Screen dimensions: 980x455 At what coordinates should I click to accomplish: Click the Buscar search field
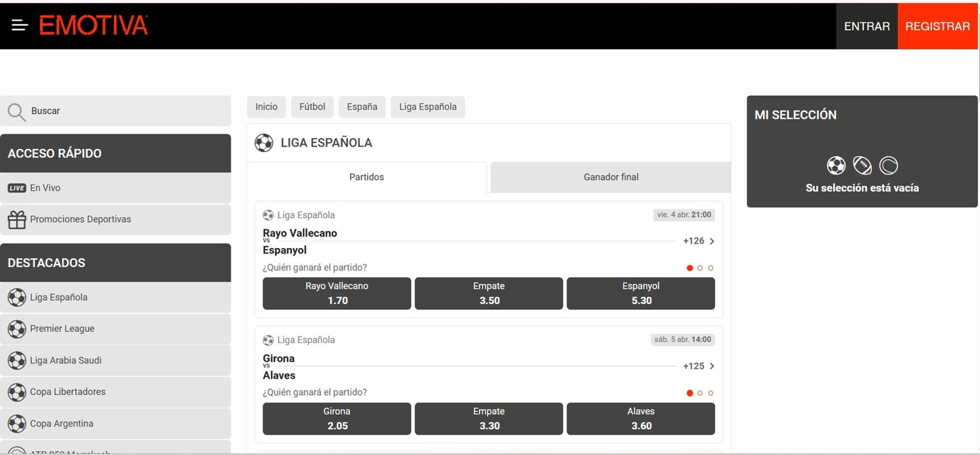coord(116,111)
